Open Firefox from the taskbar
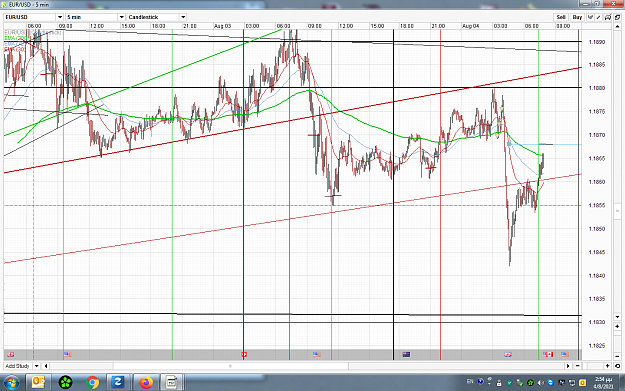The height and width of the screenshot is (391, 625). (x=146, y=383)
